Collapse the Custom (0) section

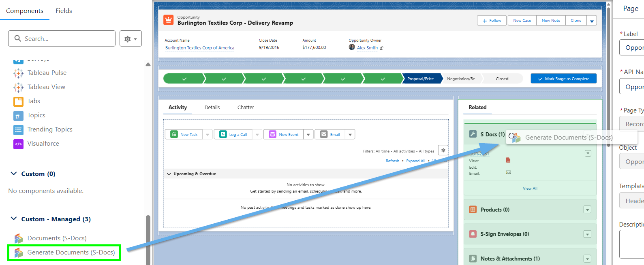coord(14,174)
